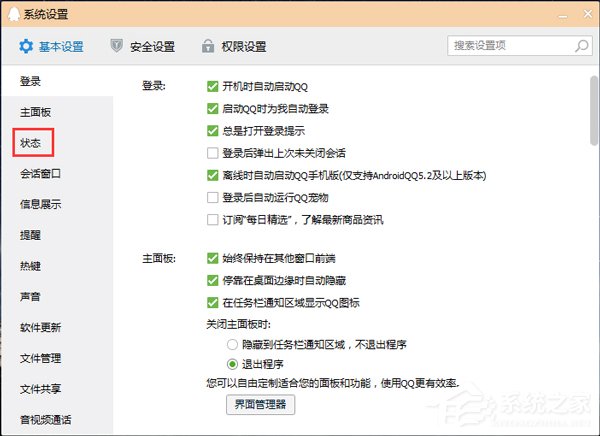Image resolution: width=600 pixels, height=436 pixels.
Task: Open the 会话窗口 sidebar section
Action: click(x=41, y=173)
